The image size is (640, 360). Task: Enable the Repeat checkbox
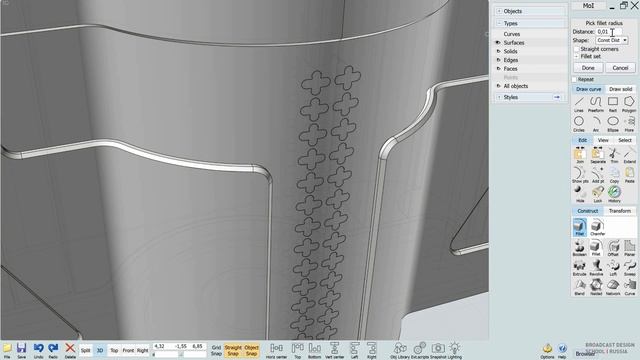tap(574, 79)
